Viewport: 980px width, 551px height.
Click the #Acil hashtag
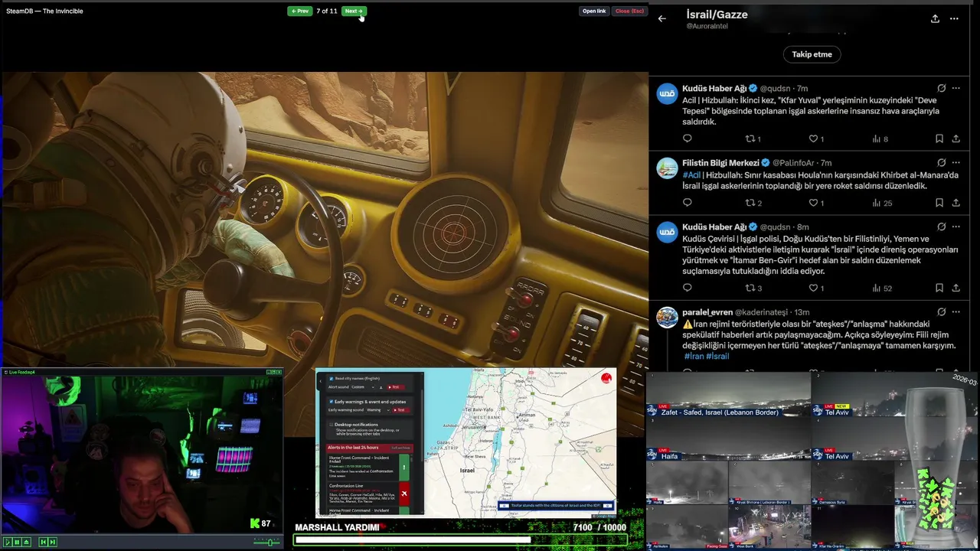pyautogui.click(x=691, y=175)
